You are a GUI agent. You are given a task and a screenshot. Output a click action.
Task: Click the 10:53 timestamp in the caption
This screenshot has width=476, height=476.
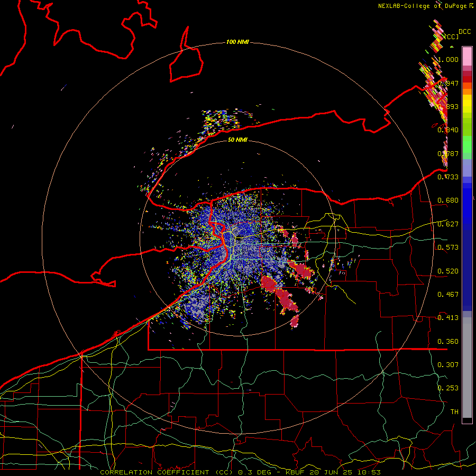tap(369, 472)
